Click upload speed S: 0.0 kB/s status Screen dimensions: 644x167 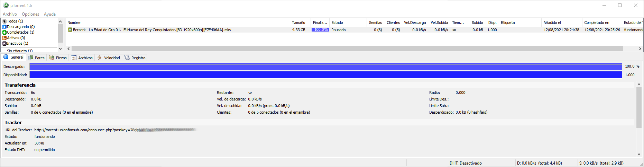coord(601,163)
